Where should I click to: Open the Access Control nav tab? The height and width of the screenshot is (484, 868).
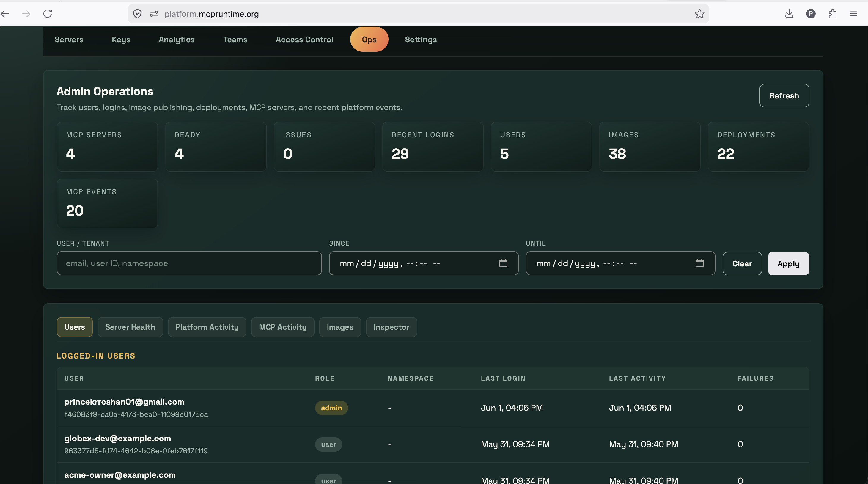coord(304,40)
